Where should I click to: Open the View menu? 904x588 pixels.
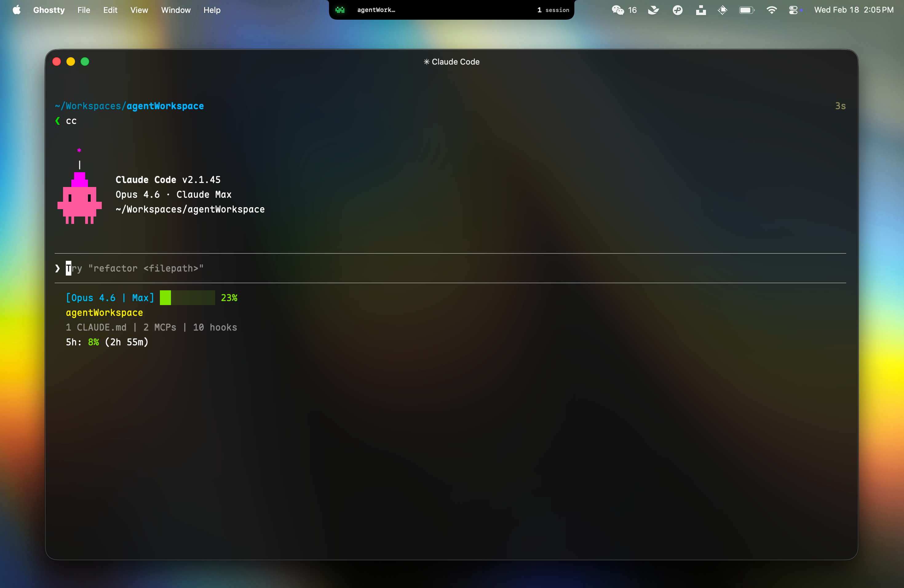(x=139, y=10)
